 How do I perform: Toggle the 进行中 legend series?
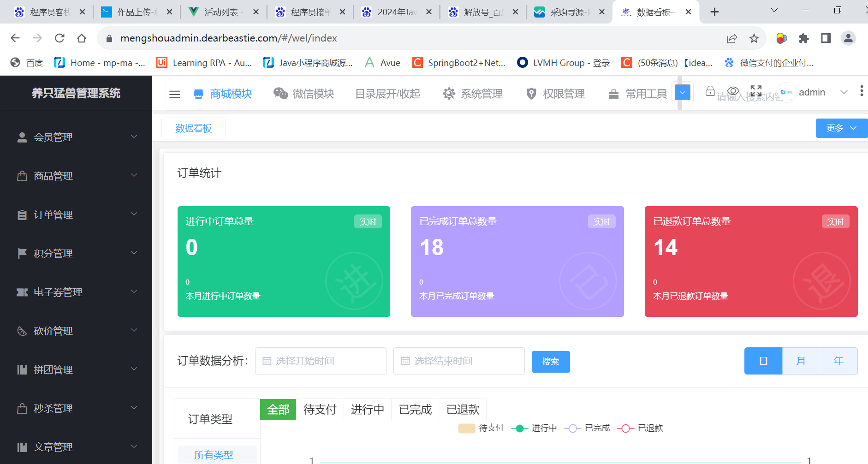coord(534,428)
